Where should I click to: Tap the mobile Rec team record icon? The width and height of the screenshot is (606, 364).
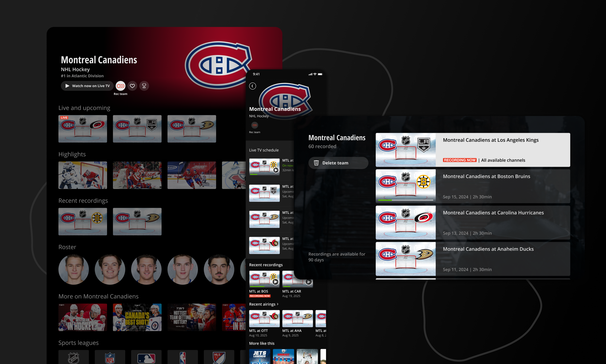255,125
